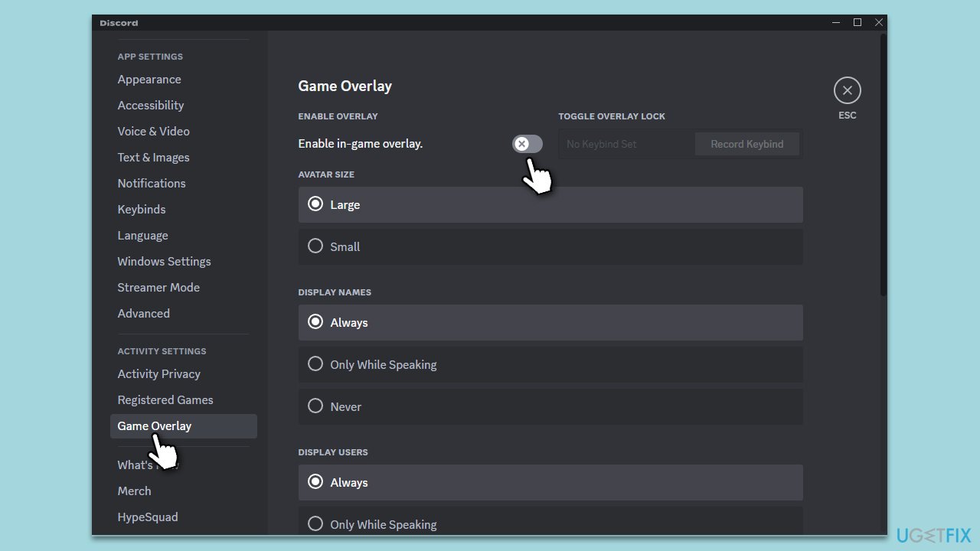Open Accessibility settings

tap(151, 106)
